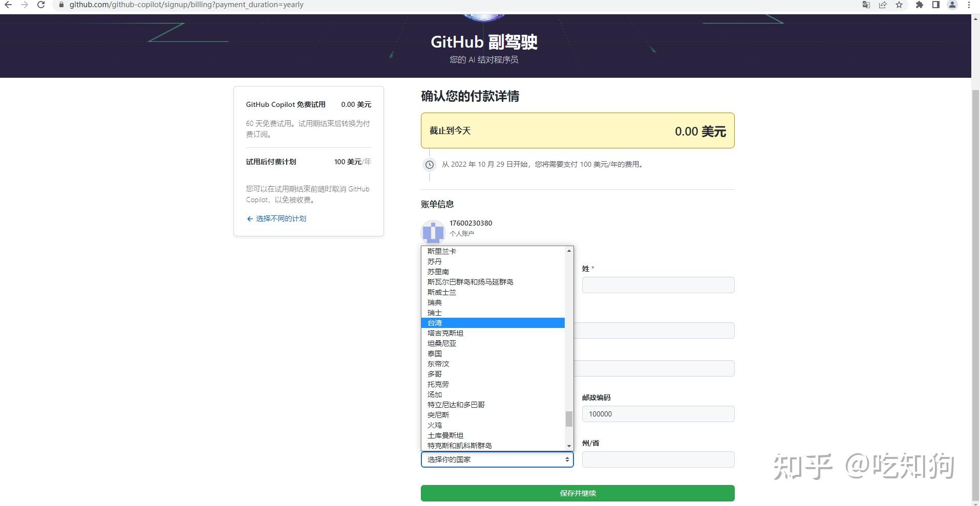
Task: Click the 17600230380 account name
Action: click(x=471, y=223)
